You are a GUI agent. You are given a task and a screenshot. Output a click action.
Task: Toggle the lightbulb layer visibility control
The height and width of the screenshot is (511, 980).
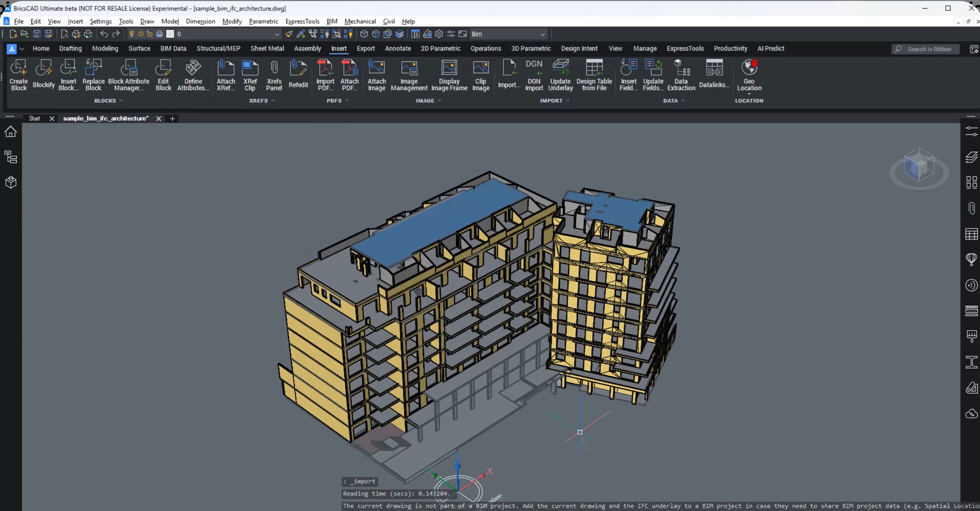tap(131, 34)
